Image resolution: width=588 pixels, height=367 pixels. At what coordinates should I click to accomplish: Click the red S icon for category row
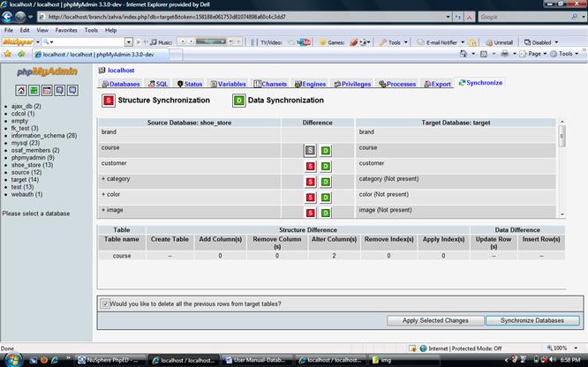[x=310, y=182]
